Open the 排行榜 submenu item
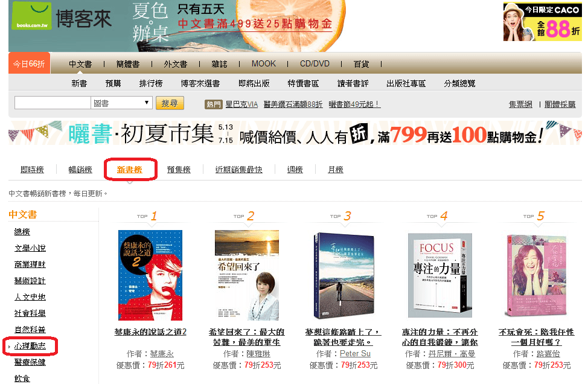Screen dimensions: 588x384 pos(151,83)
